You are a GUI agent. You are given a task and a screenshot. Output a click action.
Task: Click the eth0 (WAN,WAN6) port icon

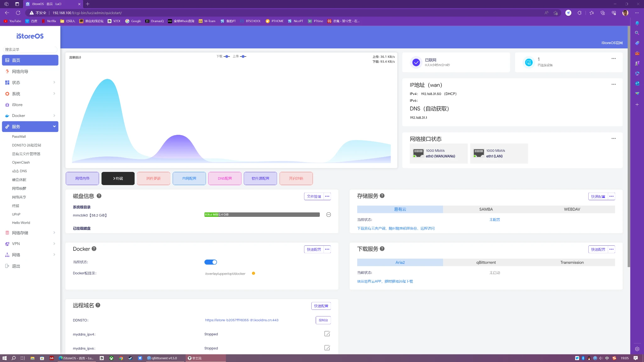click(x=418, y=153)
